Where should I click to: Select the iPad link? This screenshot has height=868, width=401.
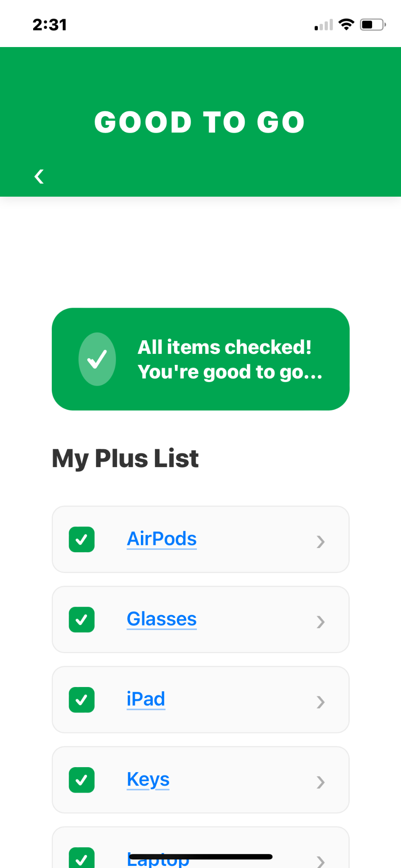[146, 699]
